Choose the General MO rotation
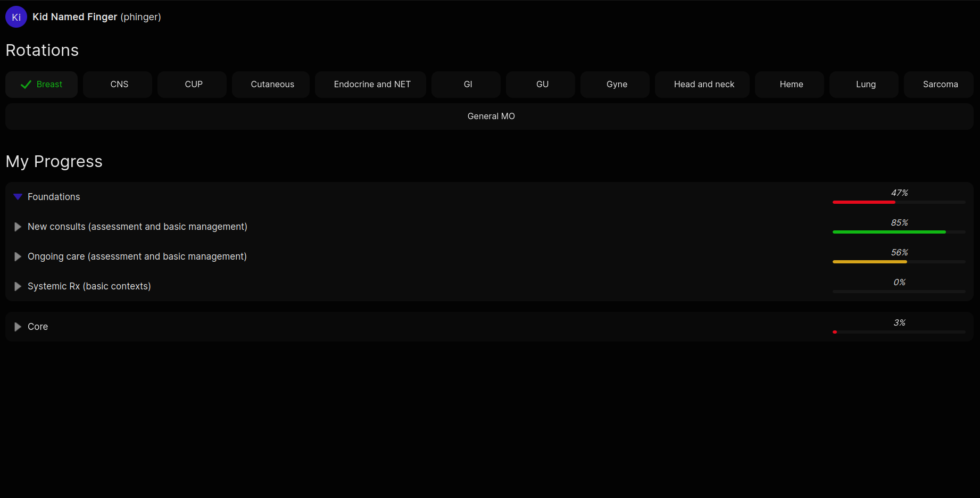This screenshot has height=498, width=980. click(489, 117)
